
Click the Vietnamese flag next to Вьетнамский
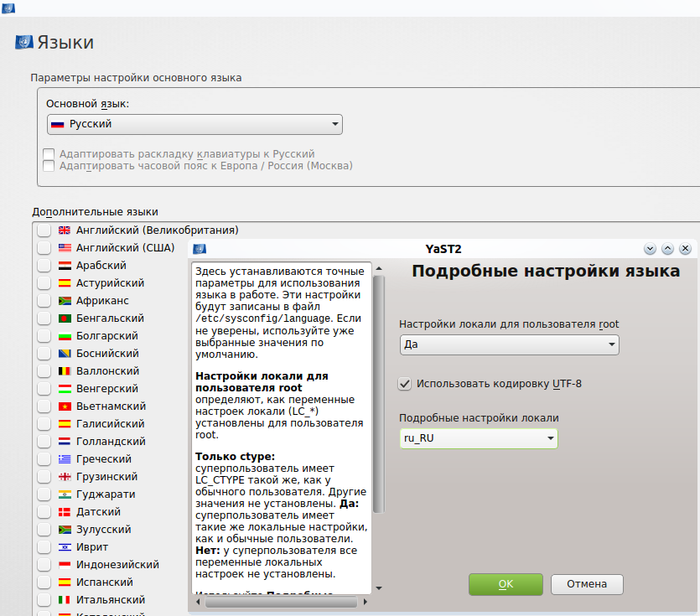(x=65, y=406)
